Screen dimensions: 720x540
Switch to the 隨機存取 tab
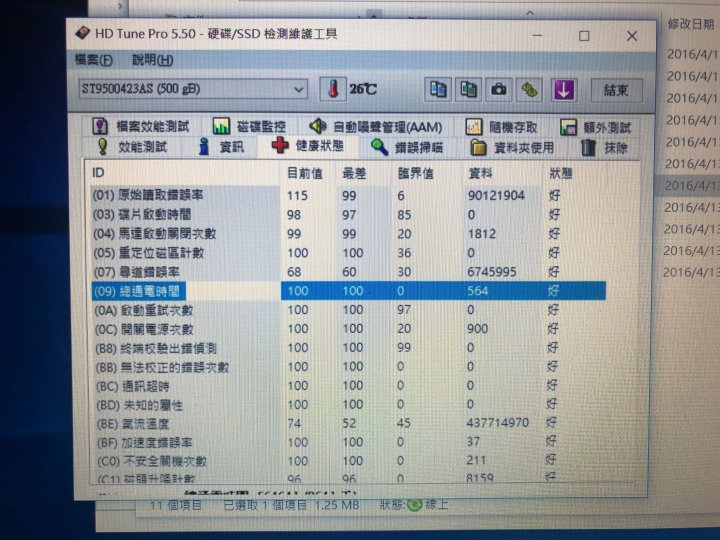[x=502, y=127]
